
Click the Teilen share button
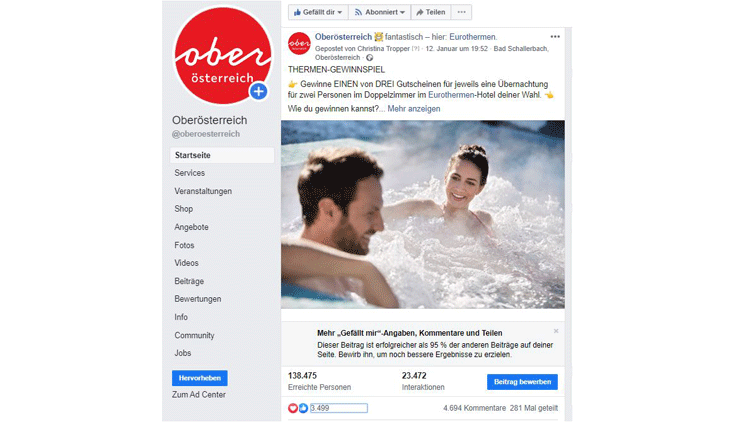430,12
